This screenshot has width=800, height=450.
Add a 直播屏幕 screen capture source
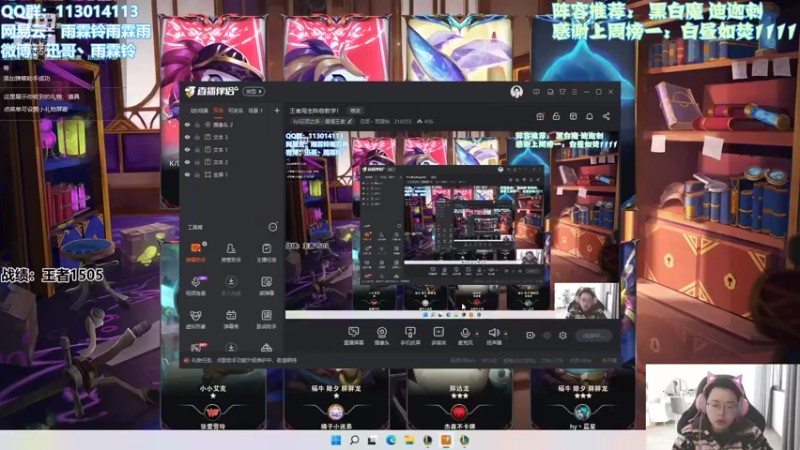(x=353, y=336)
